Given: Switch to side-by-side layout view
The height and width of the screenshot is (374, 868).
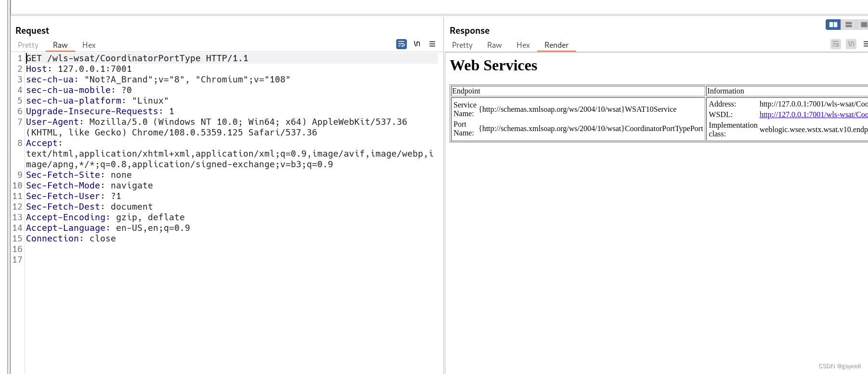Looking at the screenshot, I should pos(833,25).
